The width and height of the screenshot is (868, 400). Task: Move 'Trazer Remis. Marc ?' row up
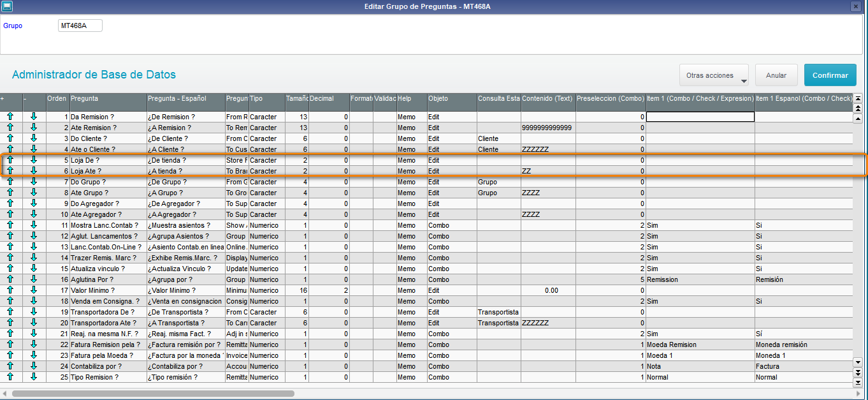click(x=10, y=258)
